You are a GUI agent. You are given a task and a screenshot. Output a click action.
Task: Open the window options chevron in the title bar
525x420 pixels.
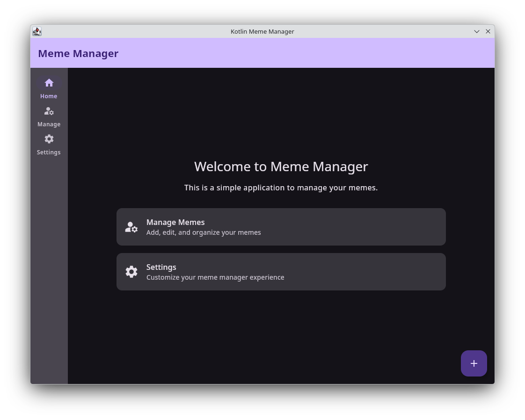pyautogui.click(x=476, y=31)
